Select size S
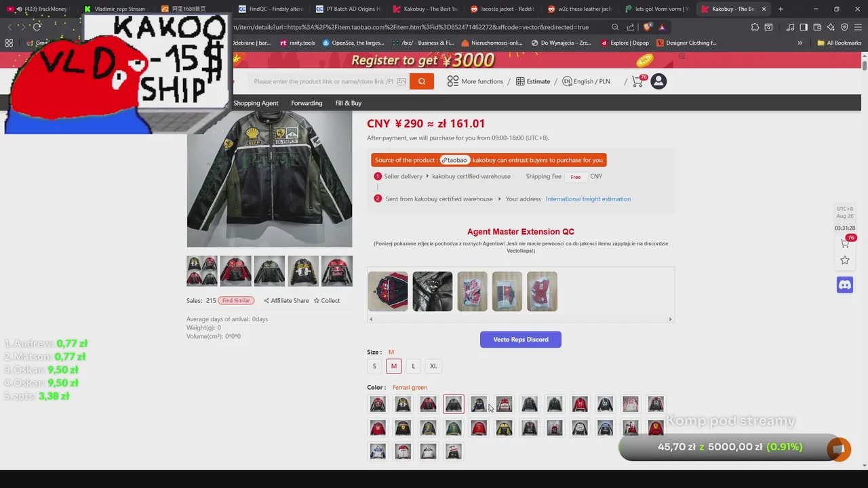Screen dimensions: 868x488 coord(374,366)
